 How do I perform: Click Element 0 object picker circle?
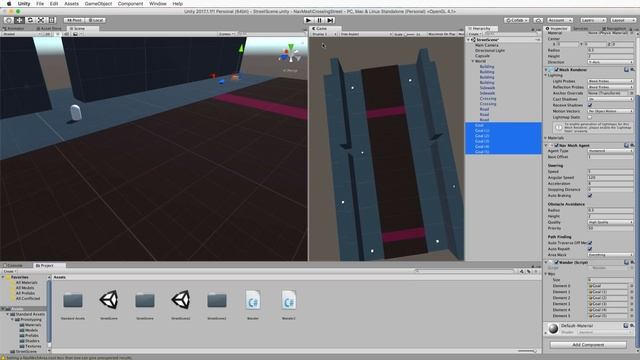click(x=631, y=286)
